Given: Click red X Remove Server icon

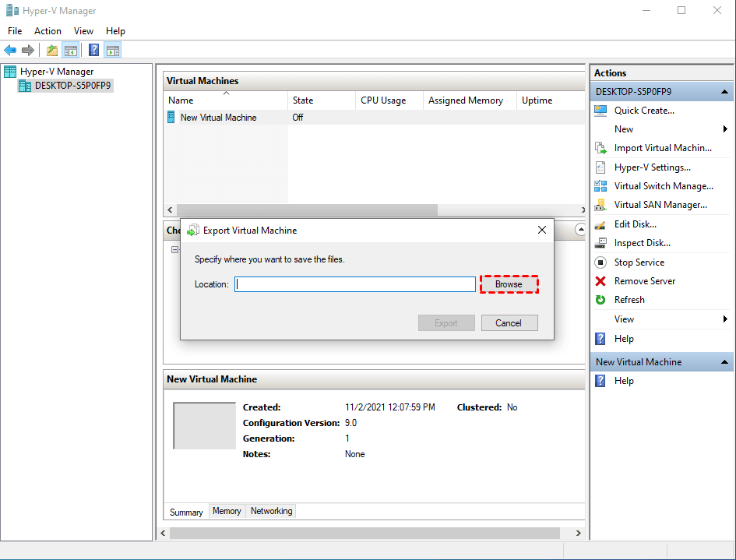Looking at the screenshot, I should pos(600,281).
